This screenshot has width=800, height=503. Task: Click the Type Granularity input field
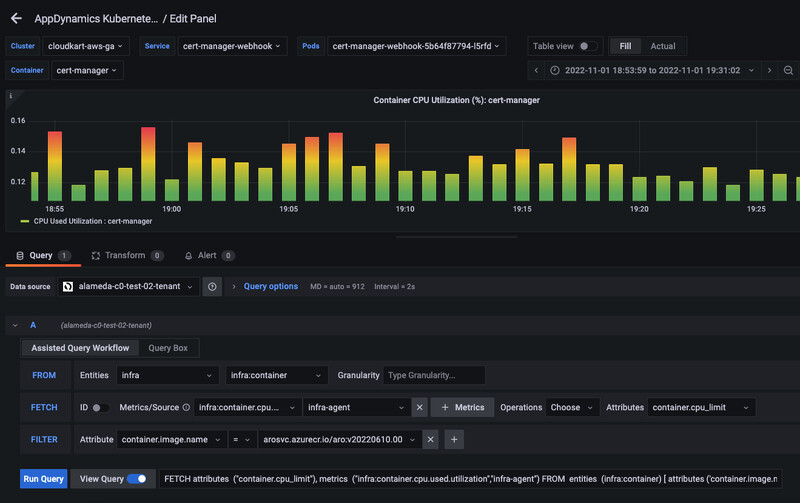(434, 375)
